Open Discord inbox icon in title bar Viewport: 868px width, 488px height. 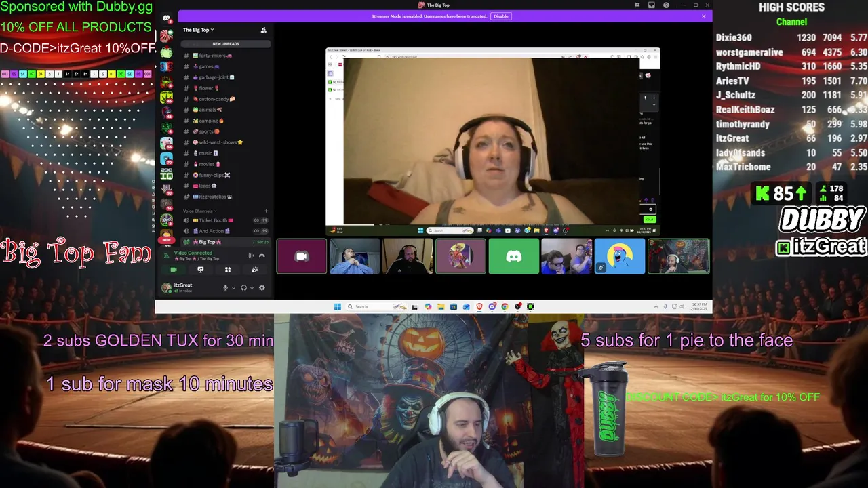click(651, 5)
